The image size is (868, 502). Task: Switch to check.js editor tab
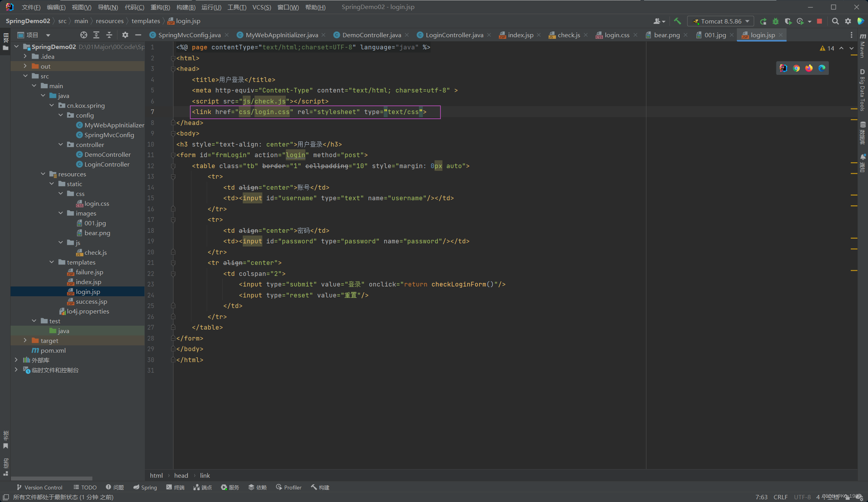[x=568, y=35]
